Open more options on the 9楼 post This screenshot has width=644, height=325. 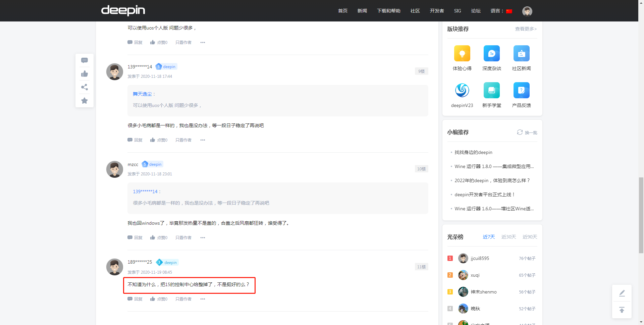tap(203, 140)
